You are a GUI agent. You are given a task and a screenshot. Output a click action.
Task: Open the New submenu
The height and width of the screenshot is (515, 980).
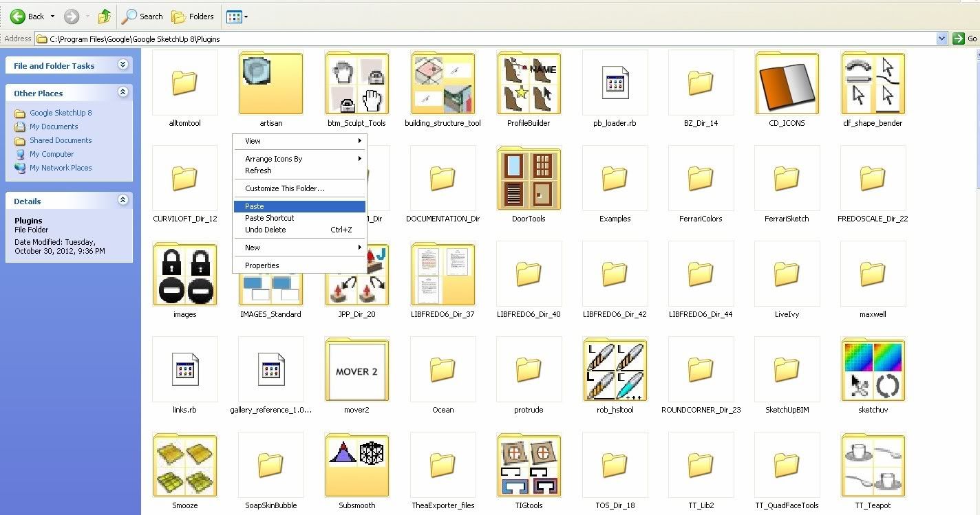299,248
